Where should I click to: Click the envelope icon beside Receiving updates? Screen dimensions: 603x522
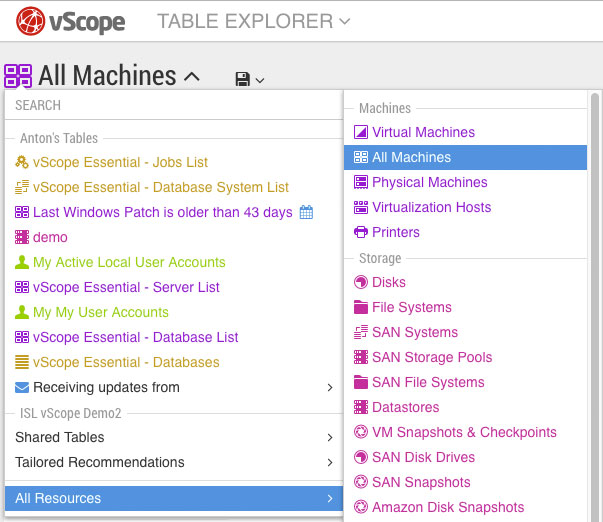22,387
